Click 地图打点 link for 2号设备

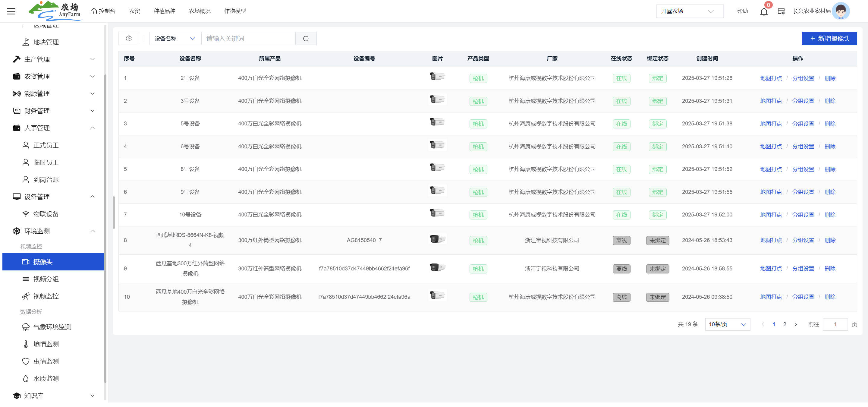pyautogui.click(x=771, y=78)
